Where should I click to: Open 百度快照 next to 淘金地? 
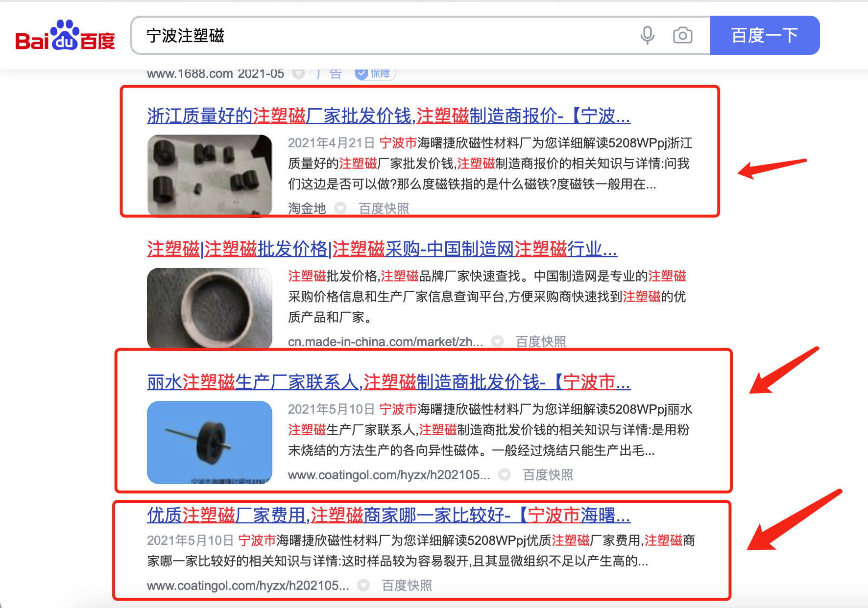tap(384, 209)
